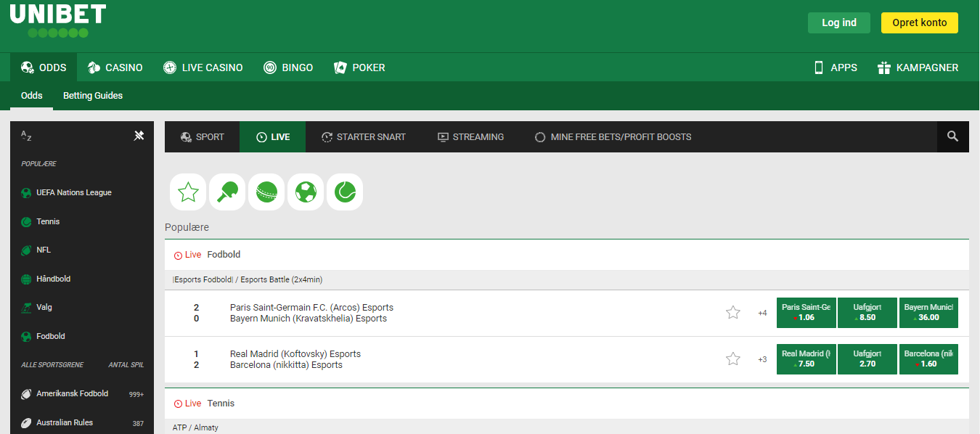Click the A-Z sort icon in sidebar

click(26, 136)
